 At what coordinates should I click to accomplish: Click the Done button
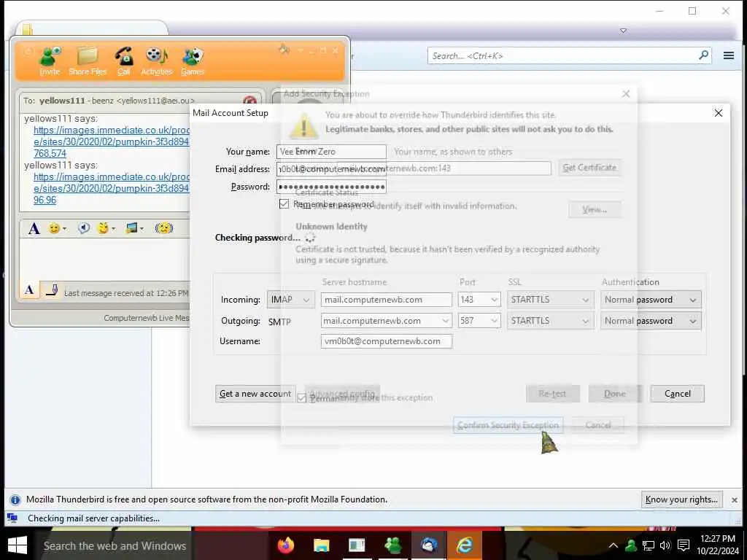tap(614, 394)
